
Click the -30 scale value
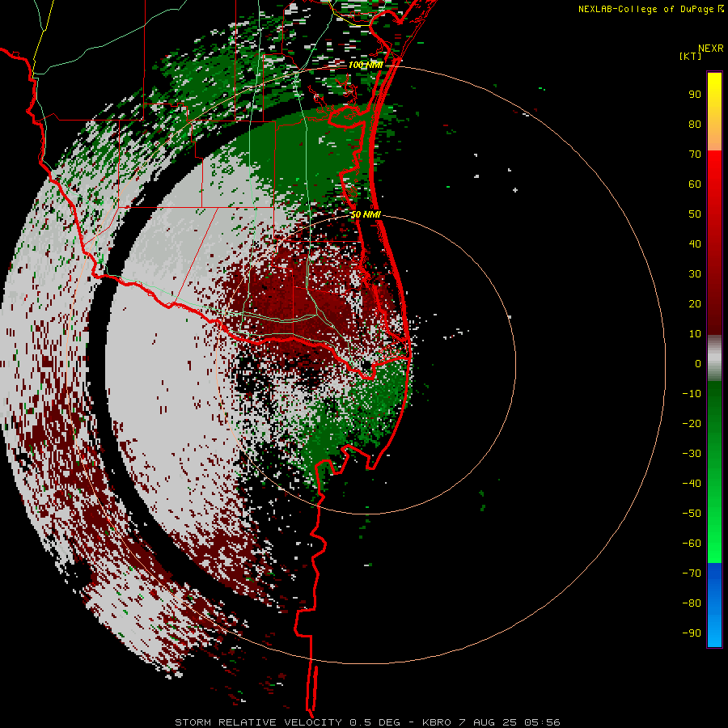point(692,454)
